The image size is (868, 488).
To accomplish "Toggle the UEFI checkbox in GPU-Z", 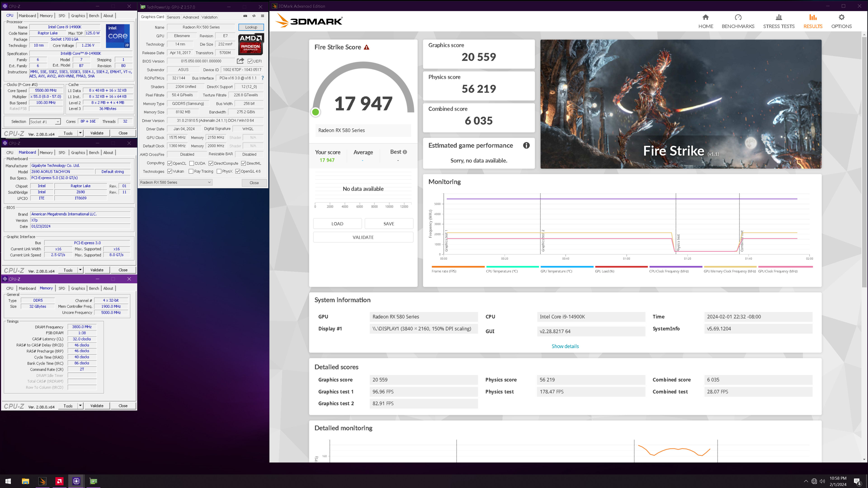I will [250, 61].
